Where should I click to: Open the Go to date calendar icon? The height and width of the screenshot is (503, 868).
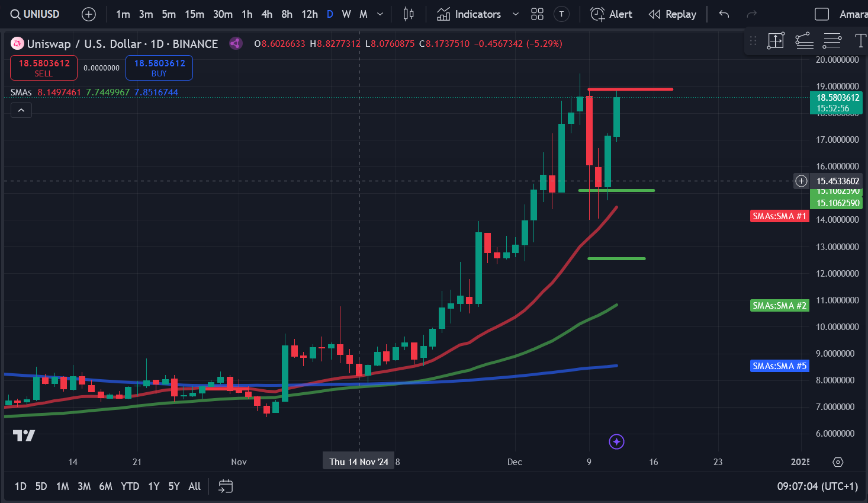pos(226,486)
